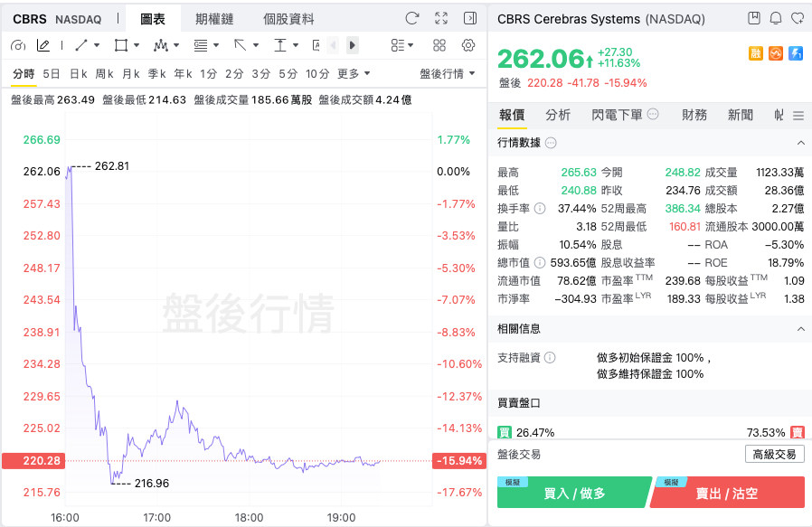This screenshot has width=812, height=527.
Task: Click the CBRS ticker symbol header
Action: point(30,19)
